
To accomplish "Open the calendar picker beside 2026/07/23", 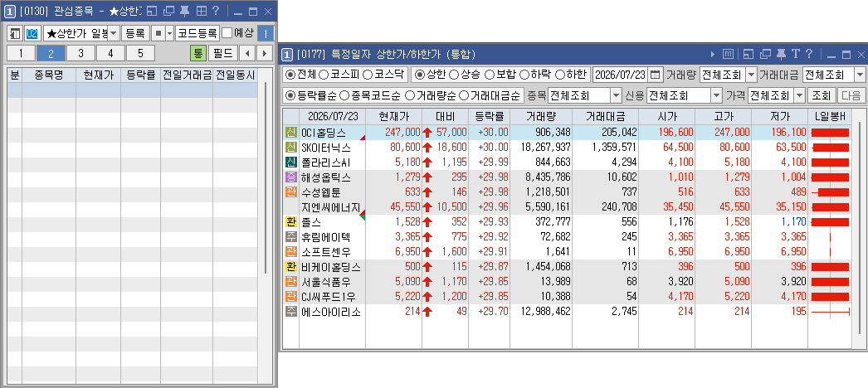I will coord(655,75).
